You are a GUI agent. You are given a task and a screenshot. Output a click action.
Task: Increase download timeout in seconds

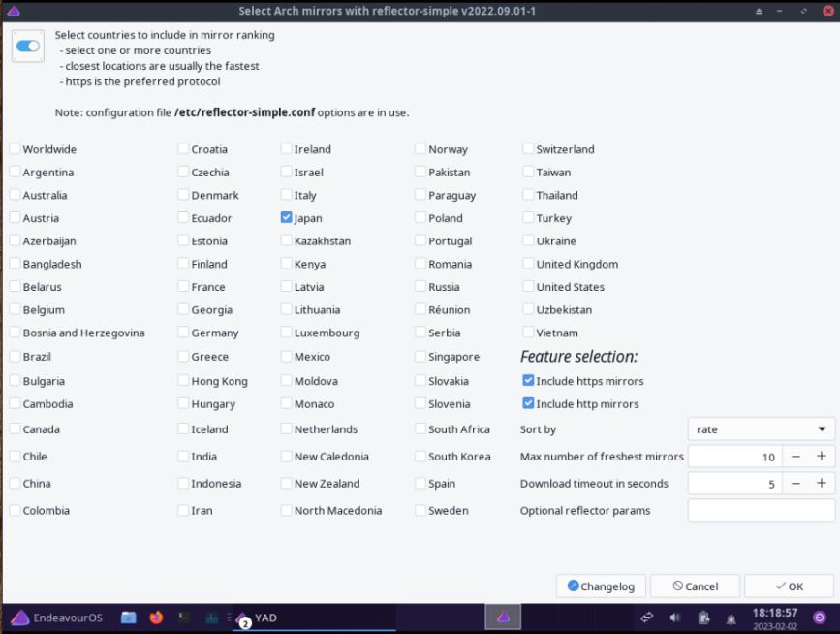(x=822, y=484)
